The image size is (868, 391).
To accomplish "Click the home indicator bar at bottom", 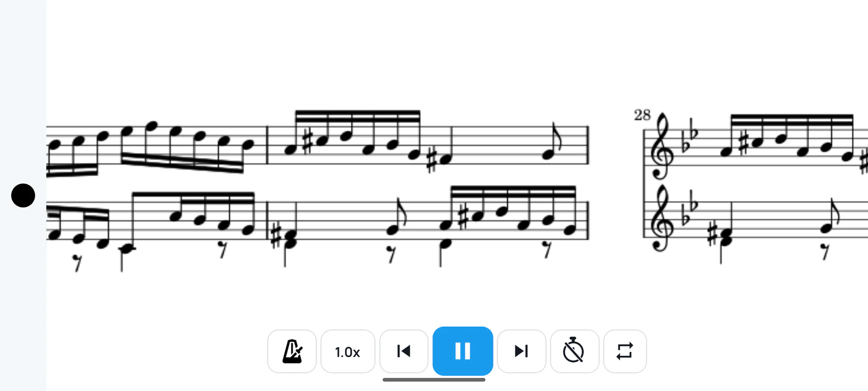I will pos(434,380).
